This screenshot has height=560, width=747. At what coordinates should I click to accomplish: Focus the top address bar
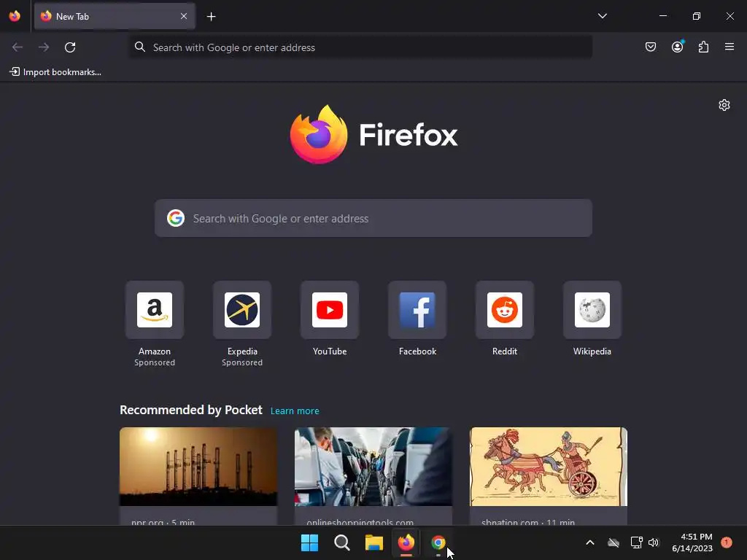360,47
